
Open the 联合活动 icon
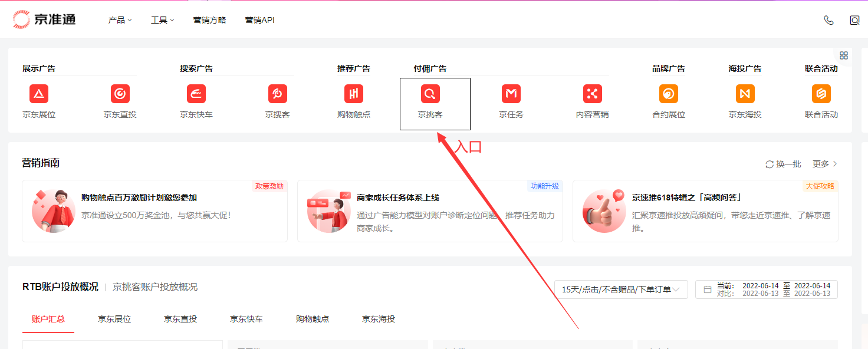point(821,94)
